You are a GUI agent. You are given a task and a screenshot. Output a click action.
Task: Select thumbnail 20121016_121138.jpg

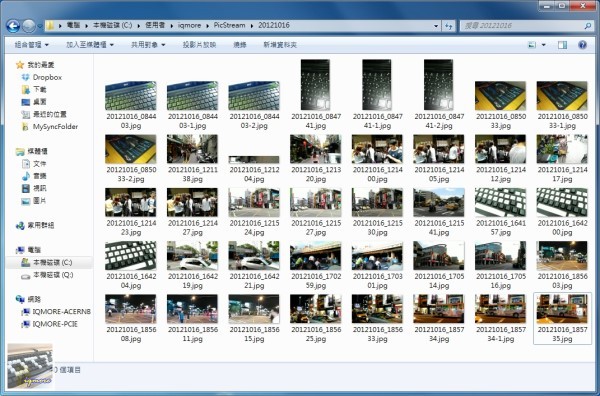pos(192,149)
